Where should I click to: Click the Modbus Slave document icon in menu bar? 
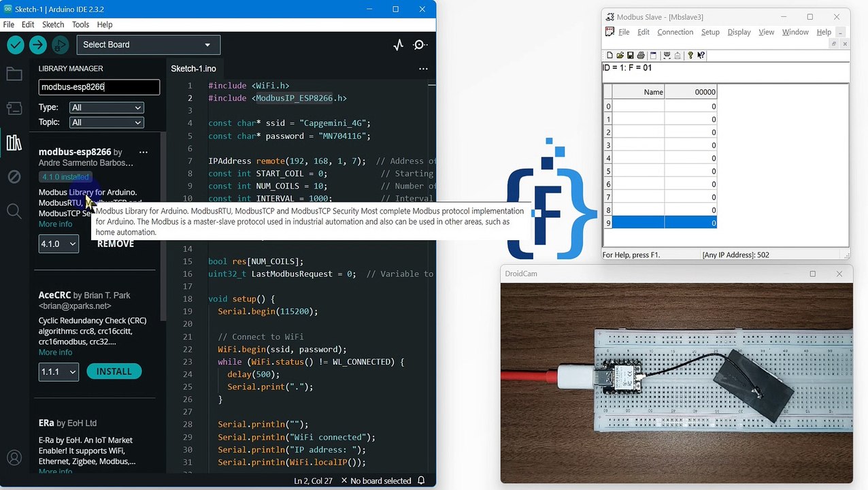pyautogui.click(x=610, y=32)
